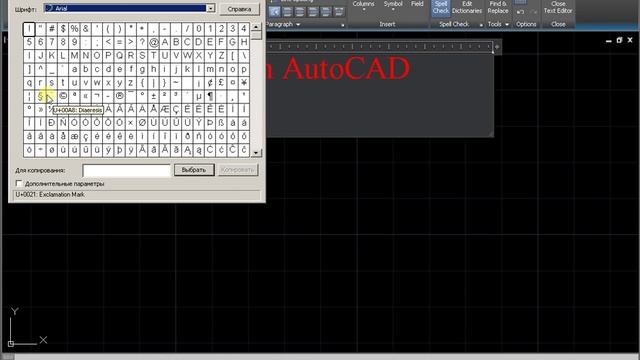Select the ! exclamation mark cell
640x360 pixels.
[x=29, y=29]
